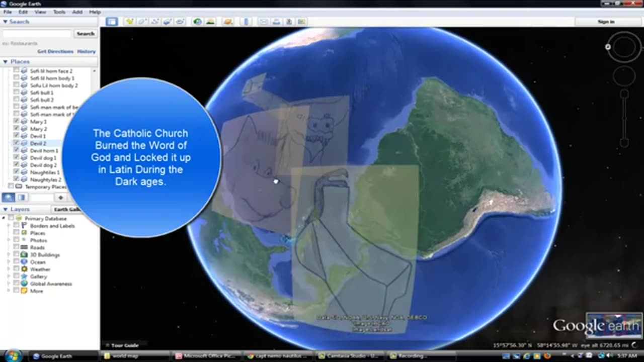Click the Places panel view toggle icon

22,198
